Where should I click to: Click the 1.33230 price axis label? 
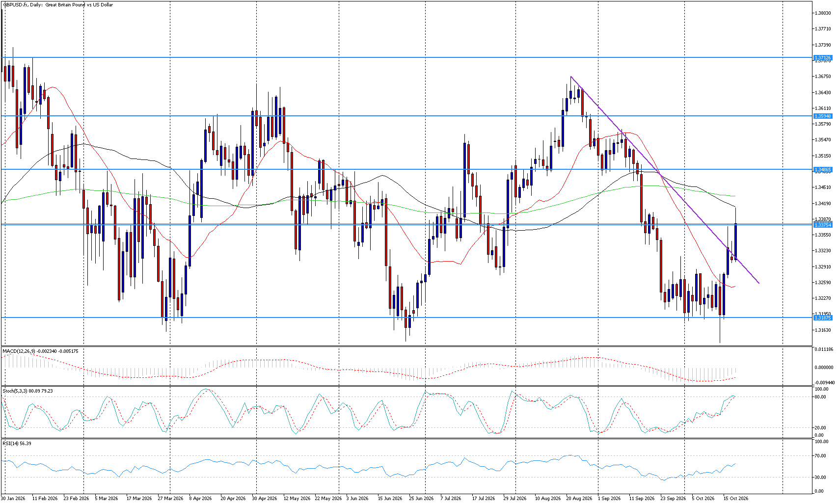[823, 251]
